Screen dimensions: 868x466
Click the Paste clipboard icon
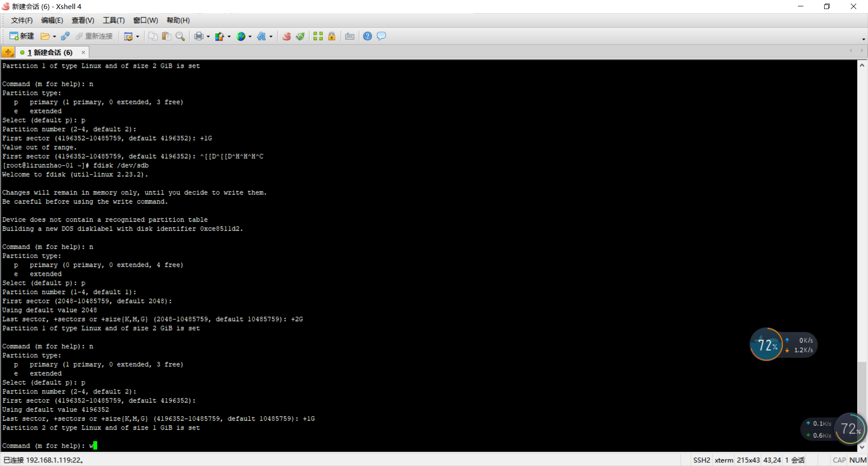coord(166,36)
